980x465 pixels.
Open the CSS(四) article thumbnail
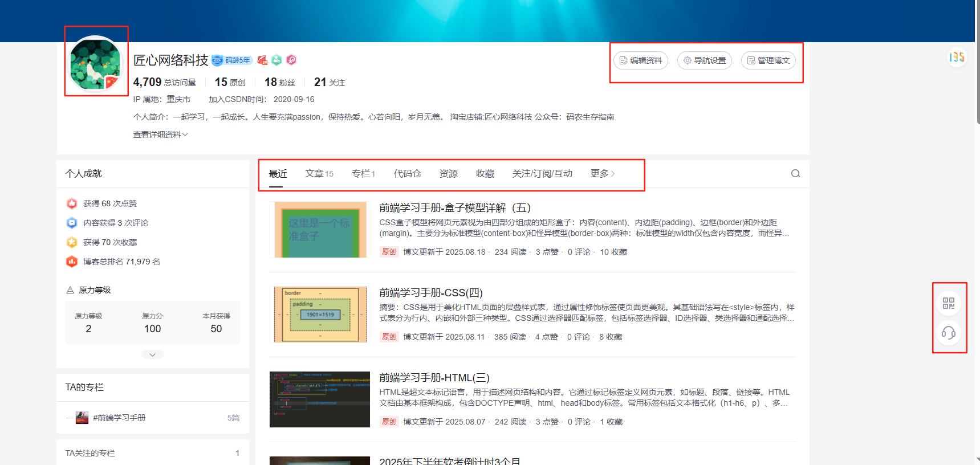320,315
